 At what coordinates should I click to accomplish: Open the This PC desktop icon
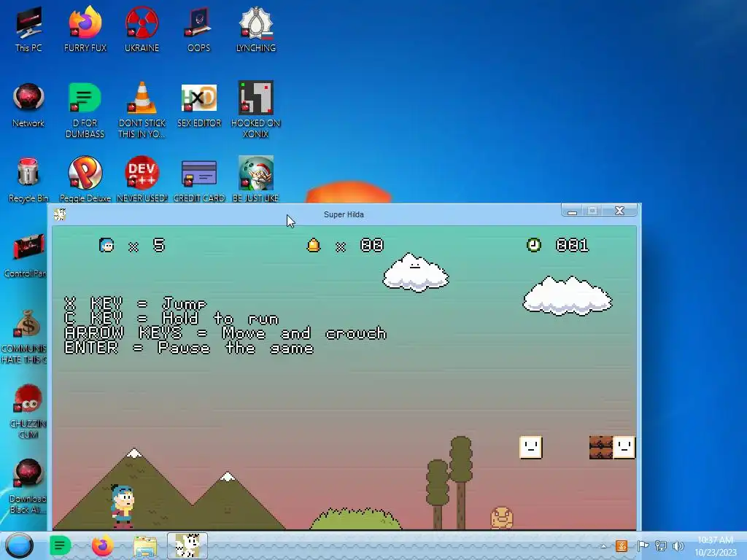pyautogui.click(x=28, y=29)
